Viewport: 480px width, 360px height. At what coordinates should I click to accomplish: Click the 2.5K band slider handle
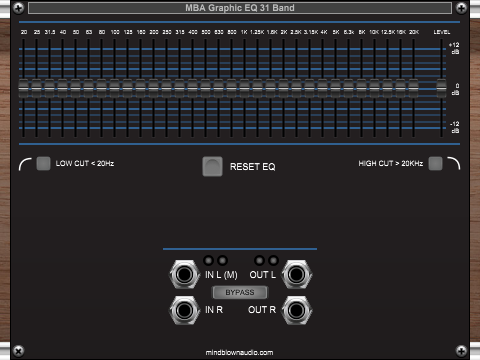pos(296,88)
